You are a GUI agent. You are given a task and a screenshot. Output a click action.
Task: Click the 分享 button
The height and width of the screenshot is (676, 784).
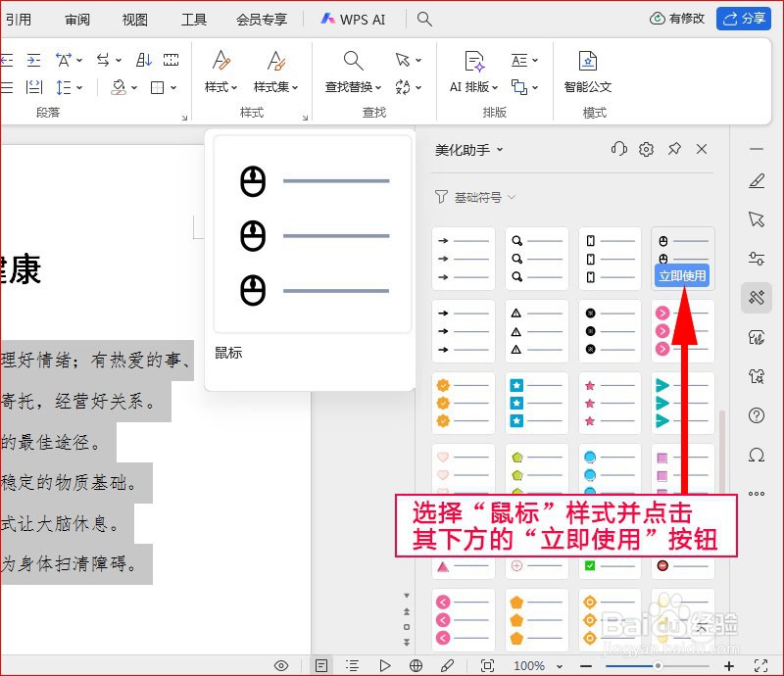(744, 18)
